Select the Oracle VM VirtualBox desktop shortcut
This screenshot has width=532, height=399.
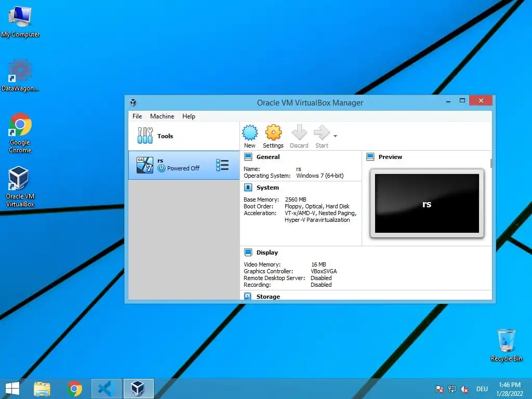tap(20, 187)
